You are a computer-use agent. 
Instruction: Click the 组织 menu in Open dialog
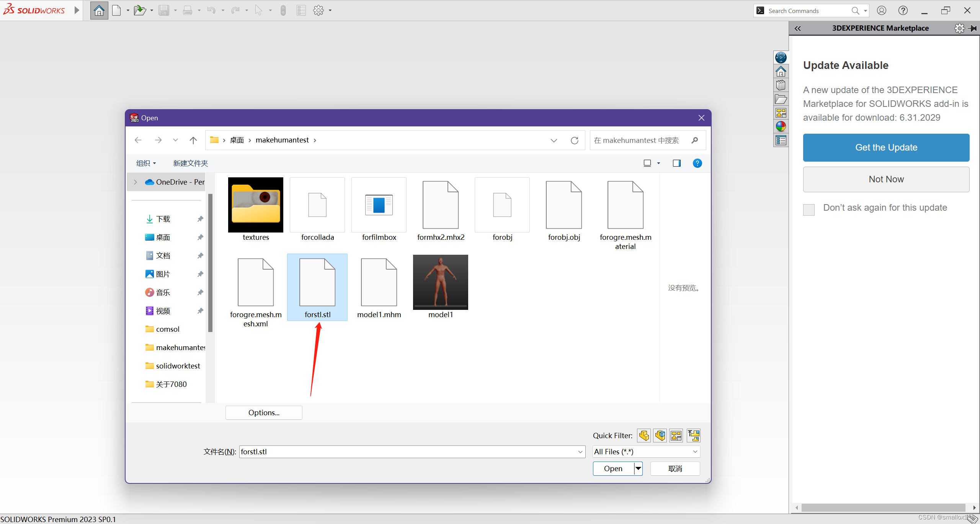[x=145, y=163]
